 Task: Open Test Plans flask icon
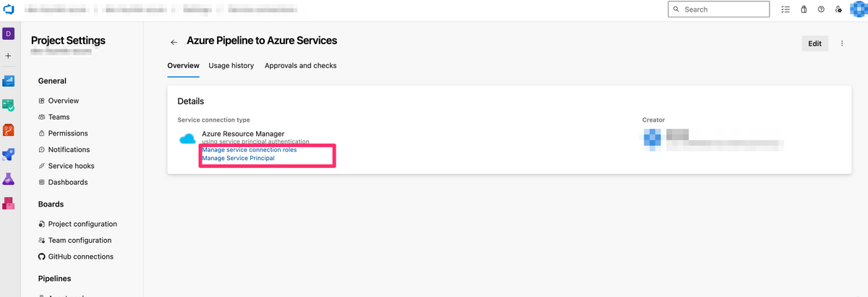click(9, 178)
